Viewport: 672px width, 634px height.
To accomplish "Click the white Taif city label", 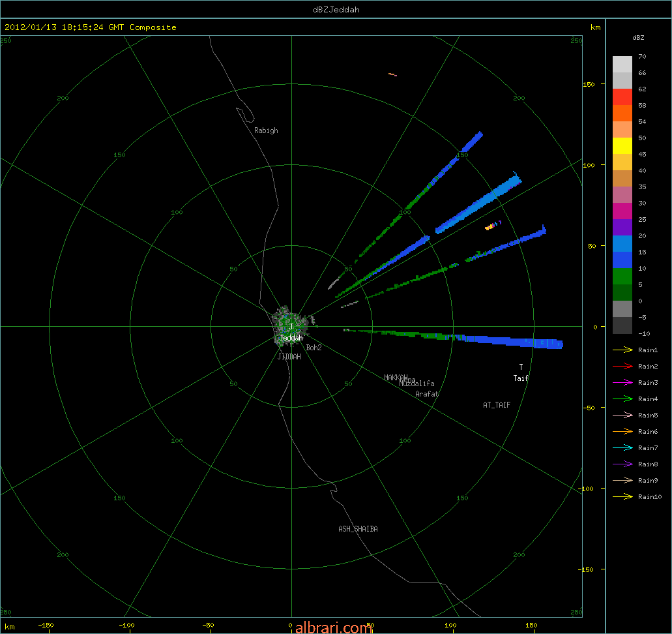I will [521, 378].
